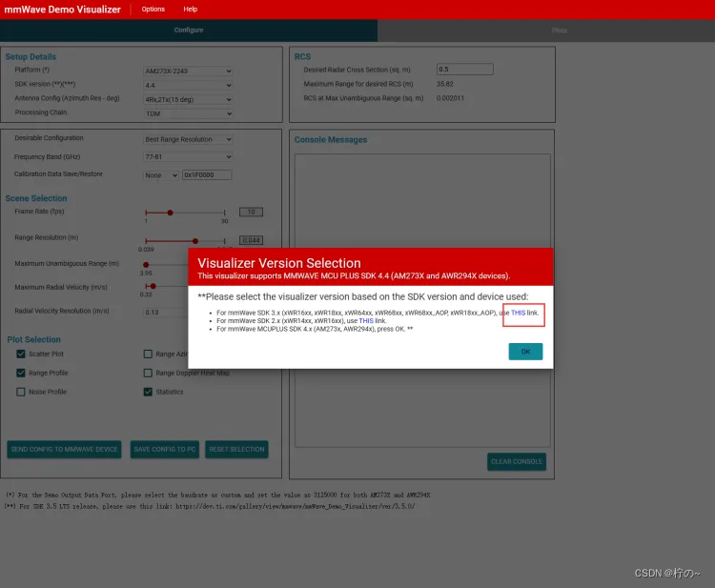Click the Reset Selection button
The width and height of the screenshot is (715, 588).
pos(236,450)
